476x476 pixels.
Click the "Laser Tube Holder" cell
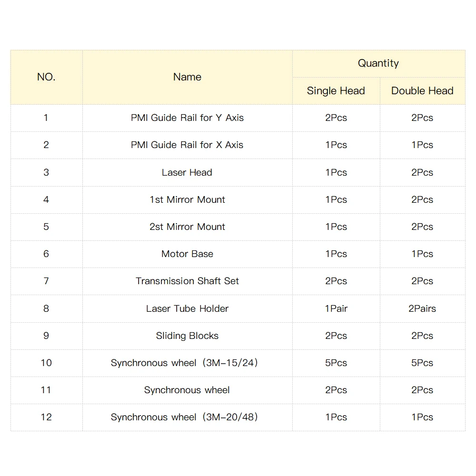187,308
